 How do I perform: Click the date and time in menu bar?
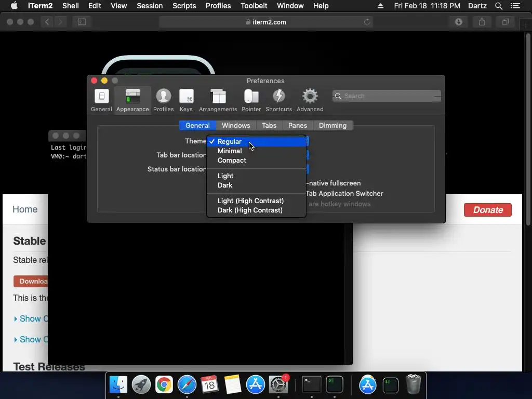pyautogui.click(x=427, y=6)
